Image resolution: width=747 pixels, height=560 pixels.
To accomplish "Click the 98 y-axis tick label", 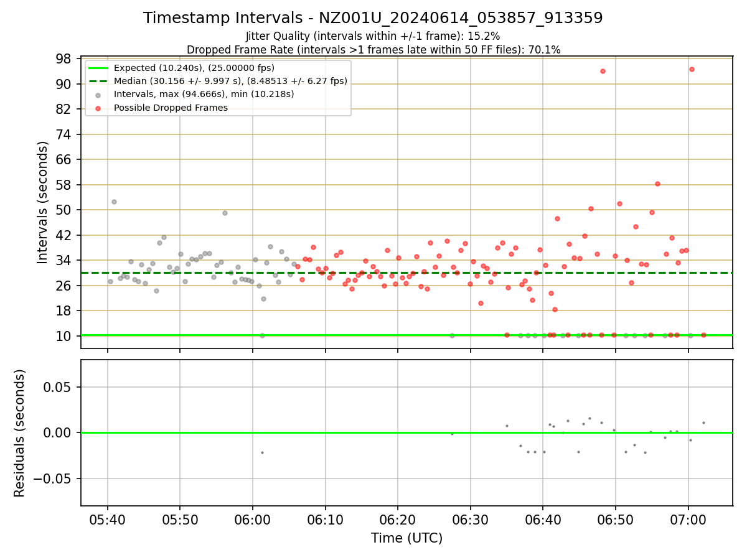I will tap(64, 58).
